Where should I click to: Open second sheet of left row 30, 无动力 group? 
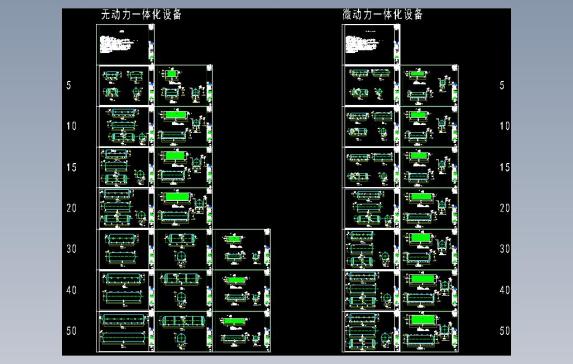click(x=184, y=250)
